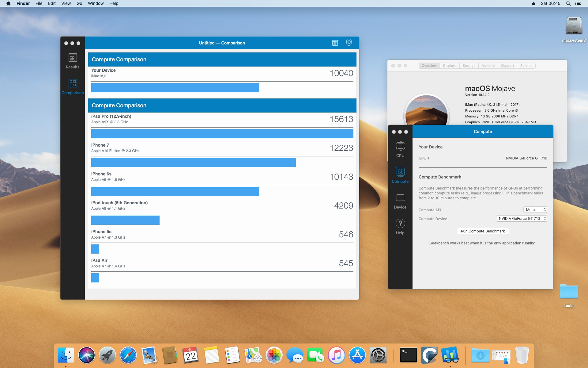The width and height of the screenshot is (588, 368).
Task: Click the Dropbox icon in title bar
Action: click(349, 43)
